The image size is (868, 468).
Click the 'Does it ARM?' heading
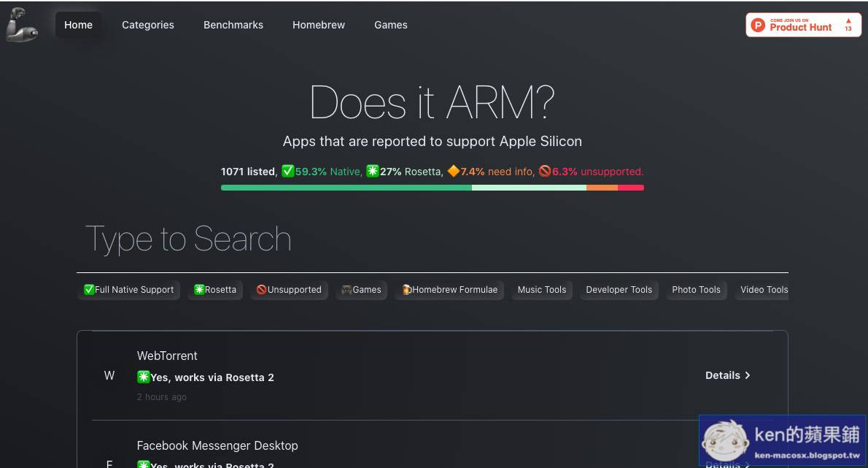(x=432, y=102)
